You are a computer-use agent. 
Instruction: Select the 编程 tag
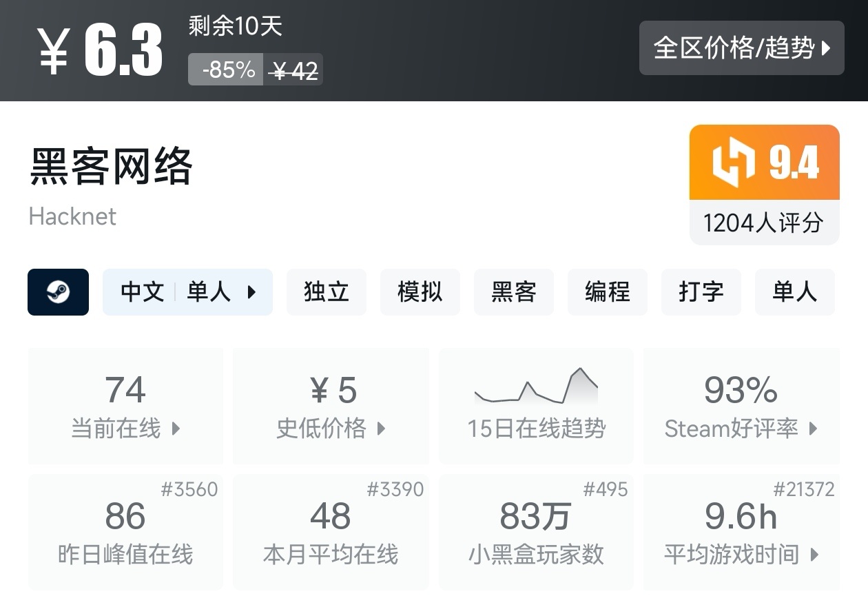607,292
